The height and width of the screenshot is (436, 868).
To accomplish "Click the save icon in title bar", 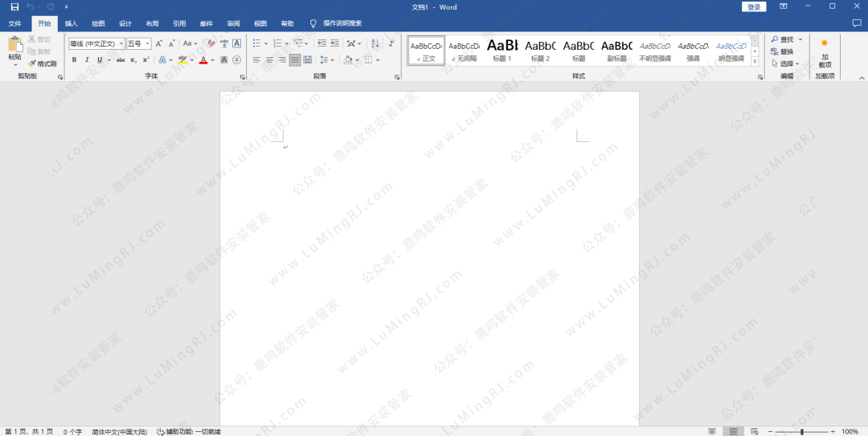I will (14, 7).
